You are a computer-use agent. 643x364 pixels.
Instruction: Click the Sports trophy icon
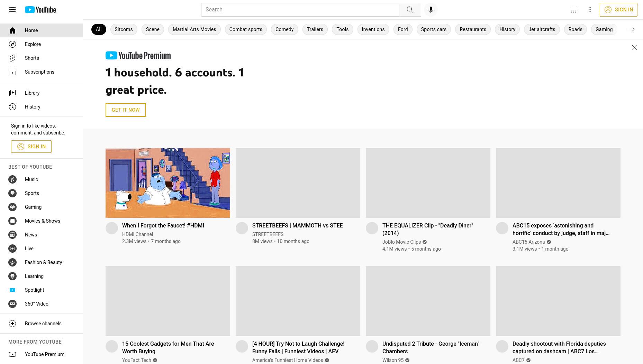click(x=12, y=193)
